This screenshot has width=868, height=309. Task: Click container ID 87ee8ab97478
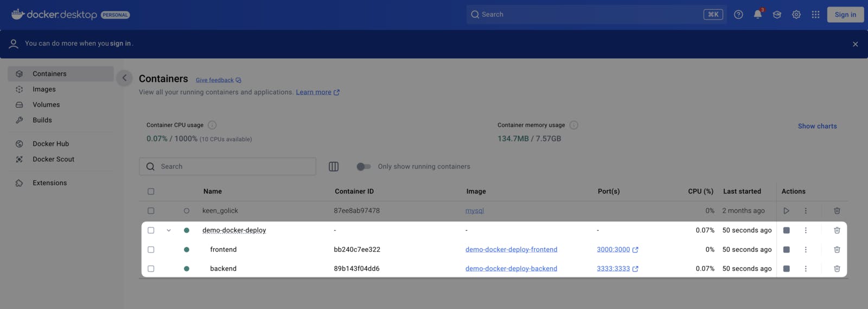click(x=356, y=211)
